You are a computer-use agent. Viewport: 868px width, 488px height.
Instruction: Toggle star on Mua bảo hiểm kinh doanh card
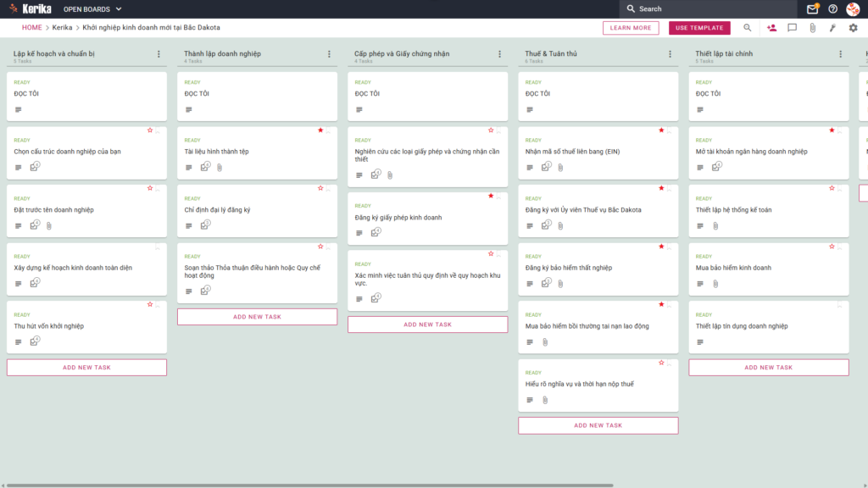[x=832, y=247]
